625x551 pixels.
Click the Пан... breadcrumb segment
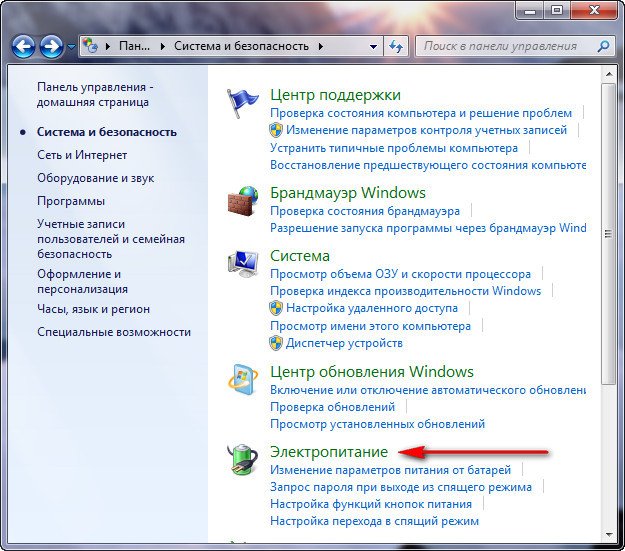(x=134, y=46)
